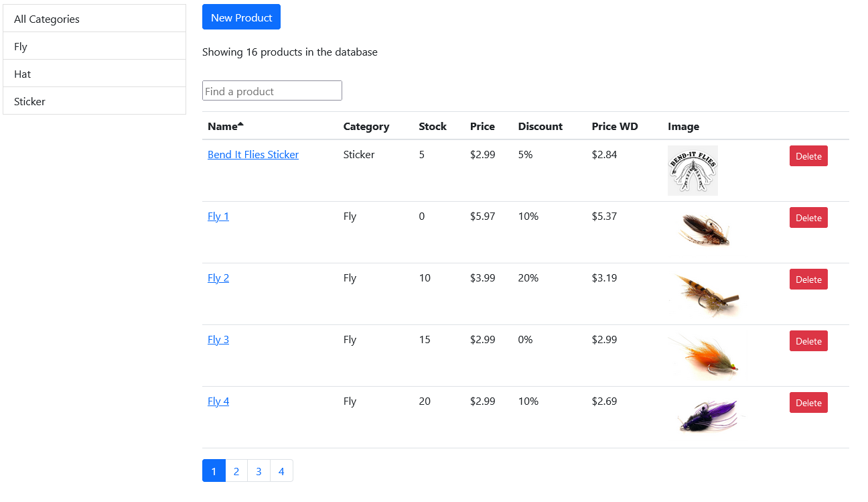Screen dimensions: 868x502
Task: Filter products by Hat category
Action: coord(94,74)
